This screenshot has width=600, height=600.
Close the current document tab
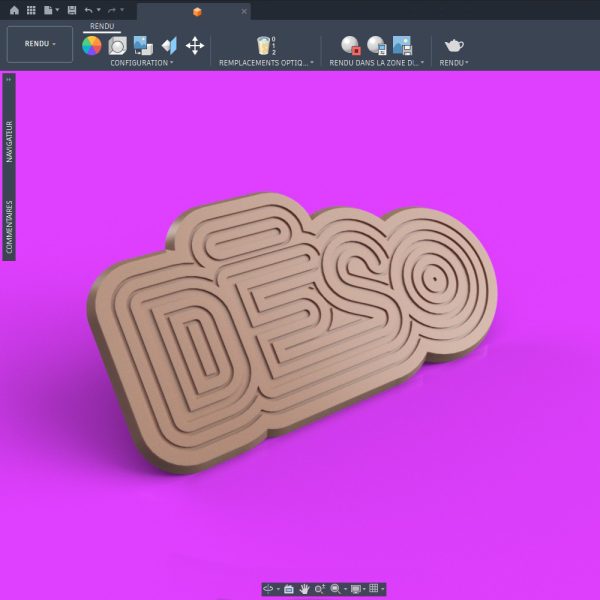tap(244, 11)
